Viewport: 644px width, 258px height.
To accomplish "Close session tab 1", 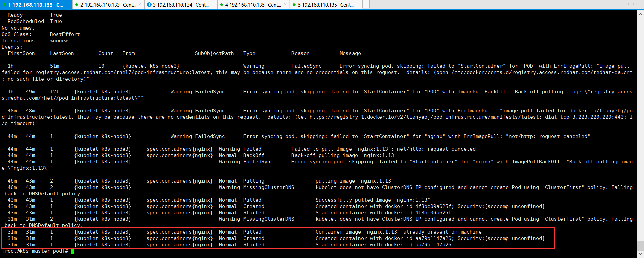I will point(68,4).
